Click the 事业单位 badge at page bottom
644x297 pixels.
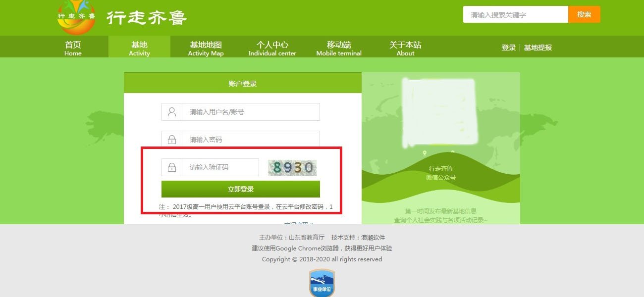[322, 282]
